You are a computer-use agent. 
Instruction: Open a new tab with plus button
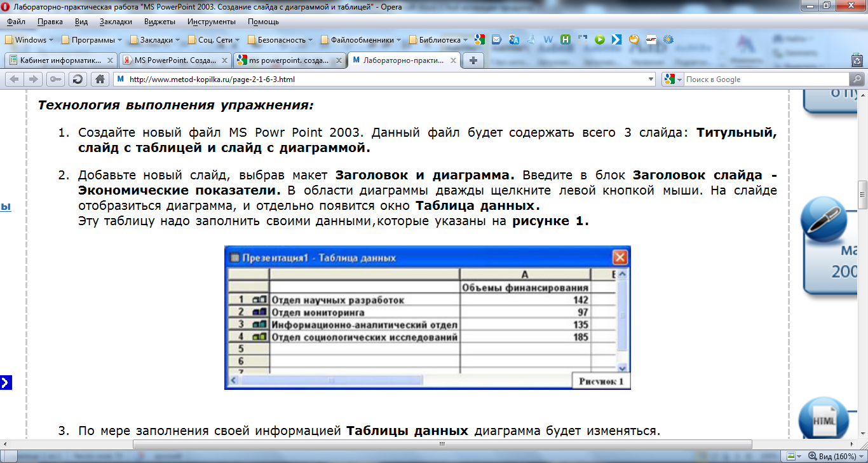click(x=473, y=60)
